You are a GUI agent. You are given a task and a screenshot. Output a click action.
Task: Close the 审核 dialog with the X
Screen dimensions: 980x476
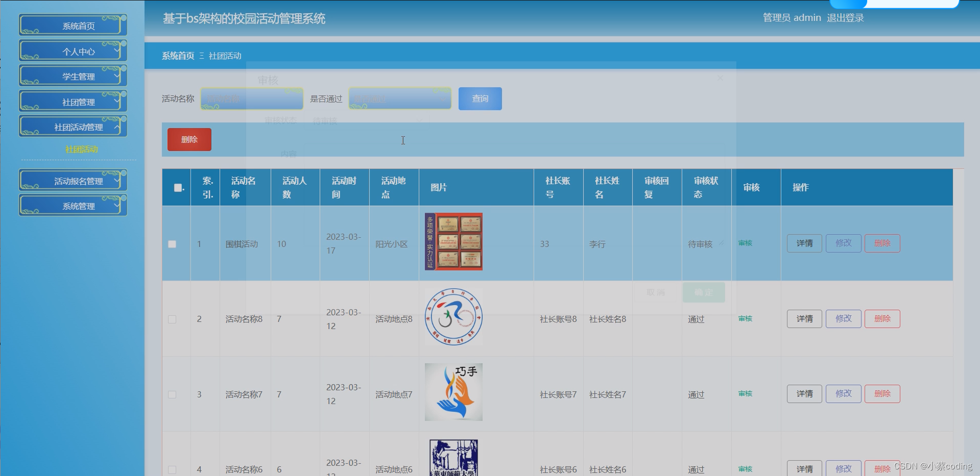pos(720,78)
